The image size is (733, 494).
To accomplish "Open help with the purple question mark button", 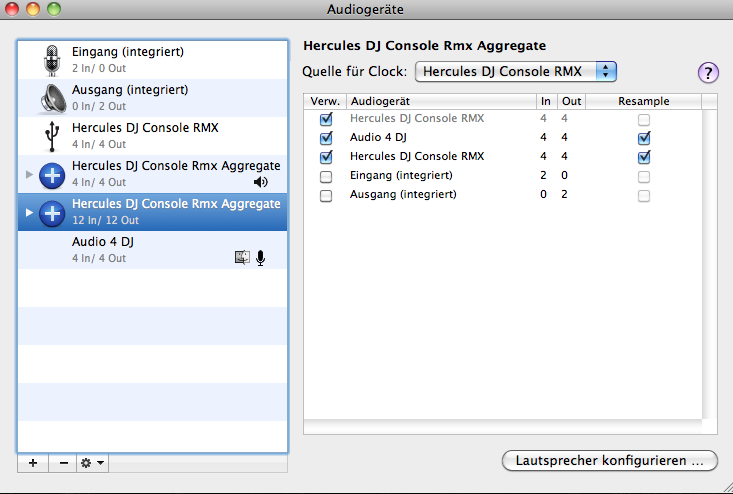I will [708, 73].
